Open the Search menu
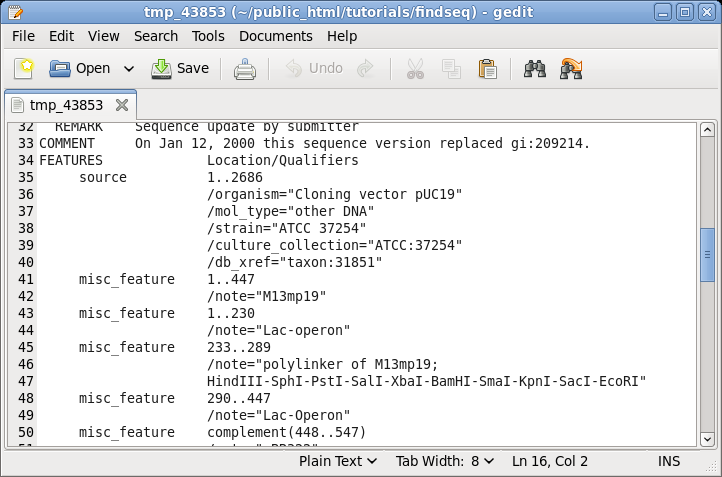 (x=156, y=36)
